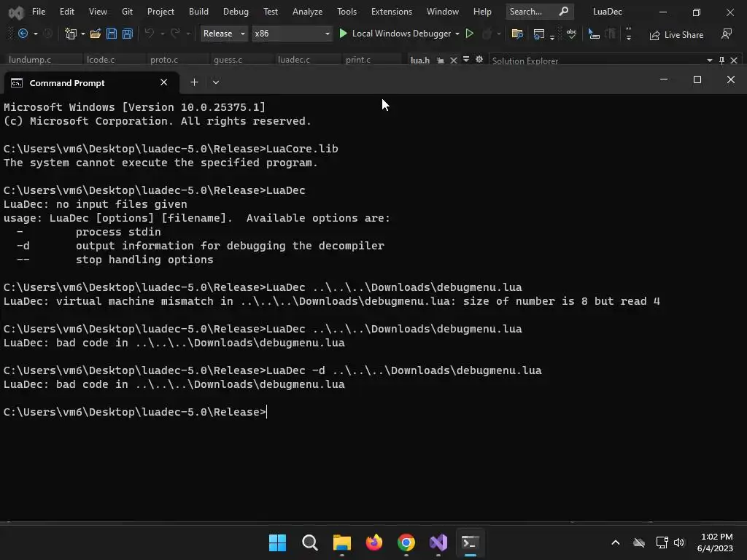Open the File menu
This screenshot has height=560, width=747.
(39, 12)
